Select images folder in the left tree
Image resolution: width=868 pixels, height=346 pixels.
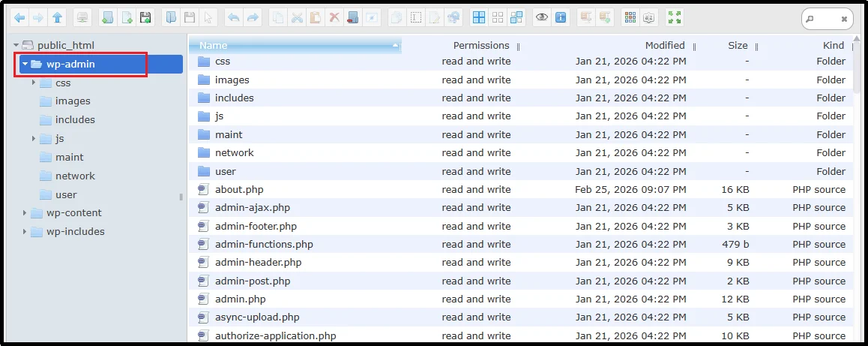(73, 101)
